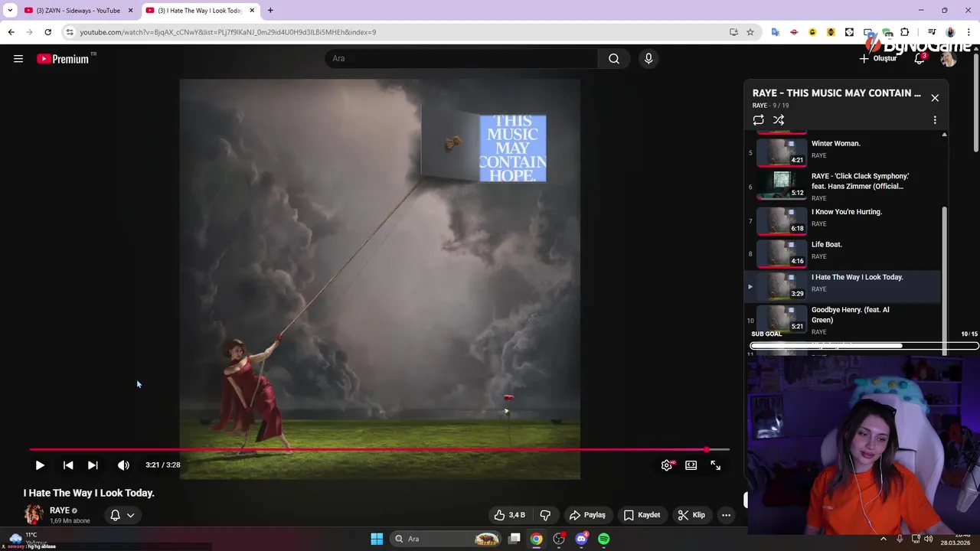Open a new browser tab
980x551 pixels.
[270, 11]
